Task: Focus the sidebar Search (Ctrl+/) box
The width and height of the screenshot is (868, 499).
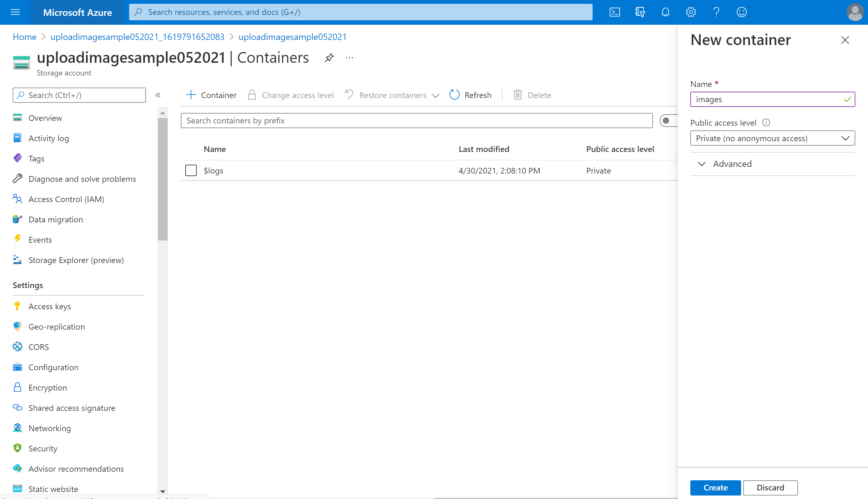Action: (x=79, y=95)
